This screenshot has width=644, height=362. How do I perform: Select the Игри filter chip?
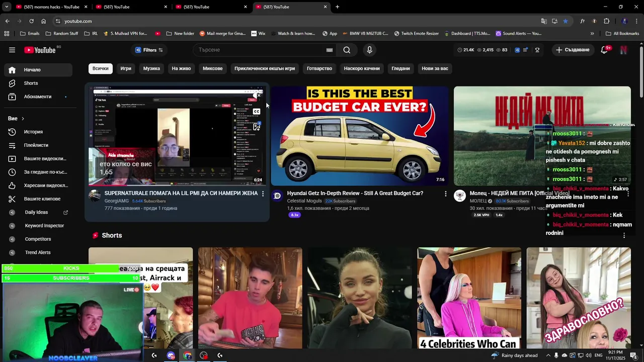tap(126, 68)
